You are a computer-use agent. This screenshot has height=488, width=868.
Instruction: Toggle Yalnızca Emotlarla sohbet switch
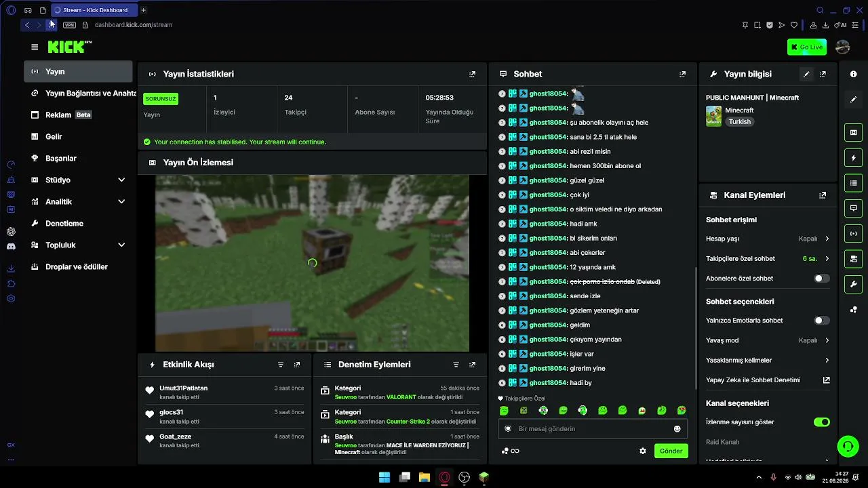pyautogui.click(x=821, y=321)
